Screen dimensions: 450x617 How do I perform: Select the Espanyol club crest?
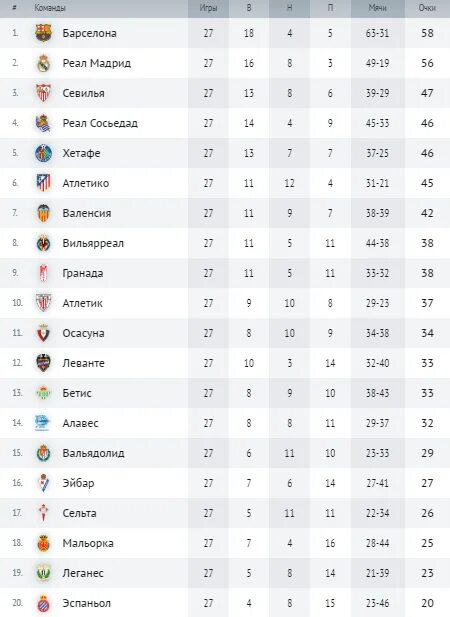tap(43, 603)
